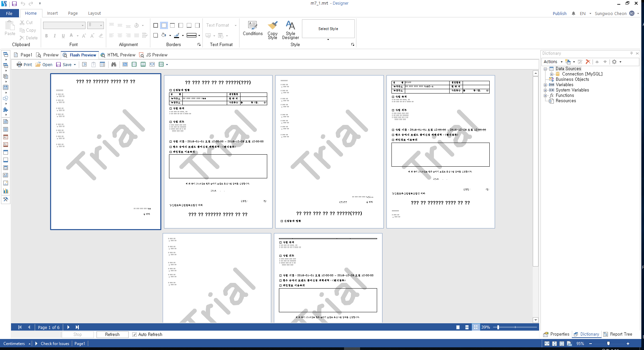Click the Save icon in the title bar
The image size is (644, 350).
click(x=14, y=4)
